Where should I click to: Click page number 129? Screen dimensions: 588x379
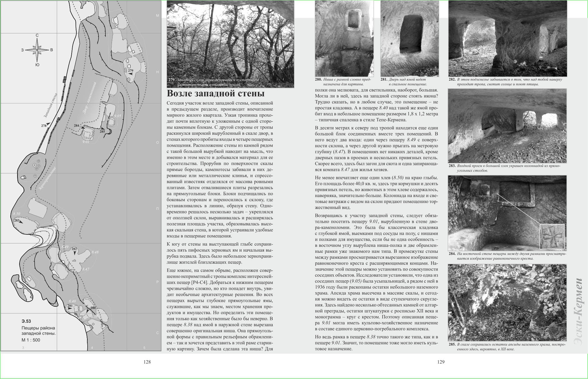[x=441, y=362]
